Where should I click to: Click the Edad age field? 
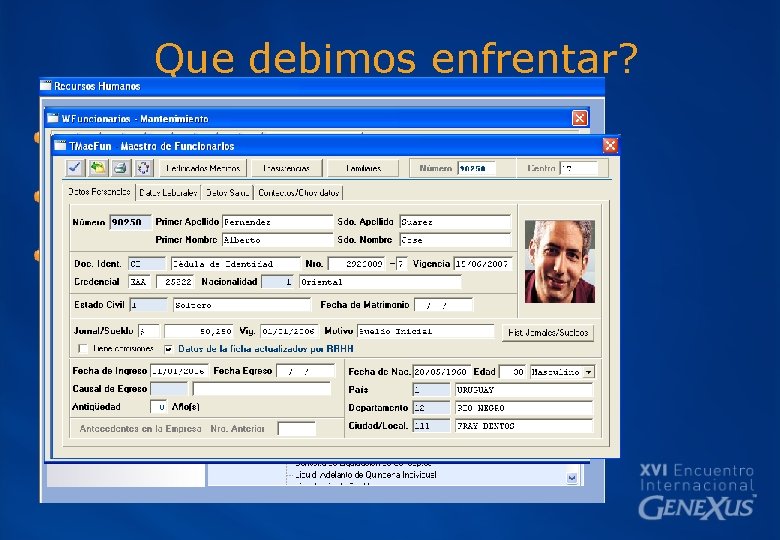pyautogui.click(x=512, y=372)
